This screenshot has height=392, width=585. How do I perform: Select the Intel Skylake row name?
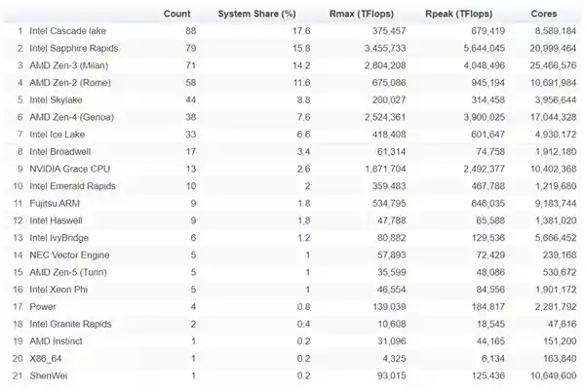[x=56, y=100]
